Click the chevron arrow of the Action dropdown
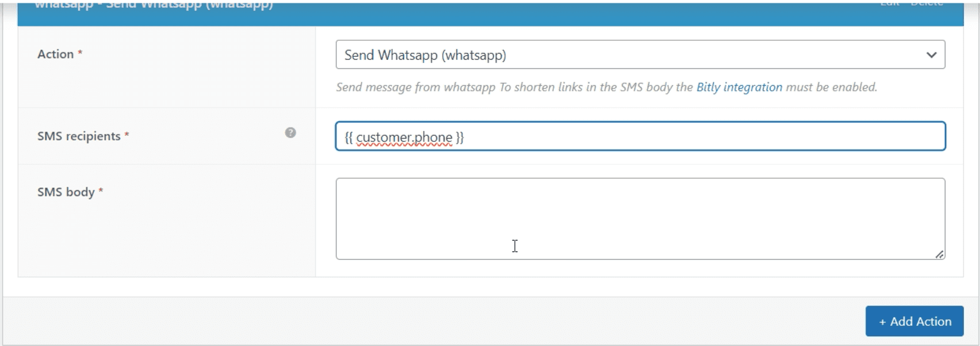 tap(931, 55)
